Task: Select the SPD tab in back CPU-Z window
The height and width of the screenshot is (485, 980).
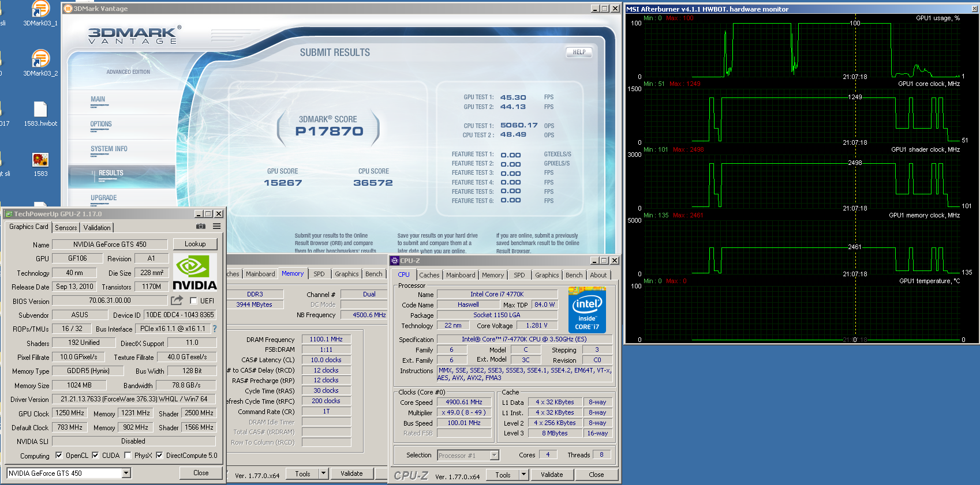Action: coord(319,274)
